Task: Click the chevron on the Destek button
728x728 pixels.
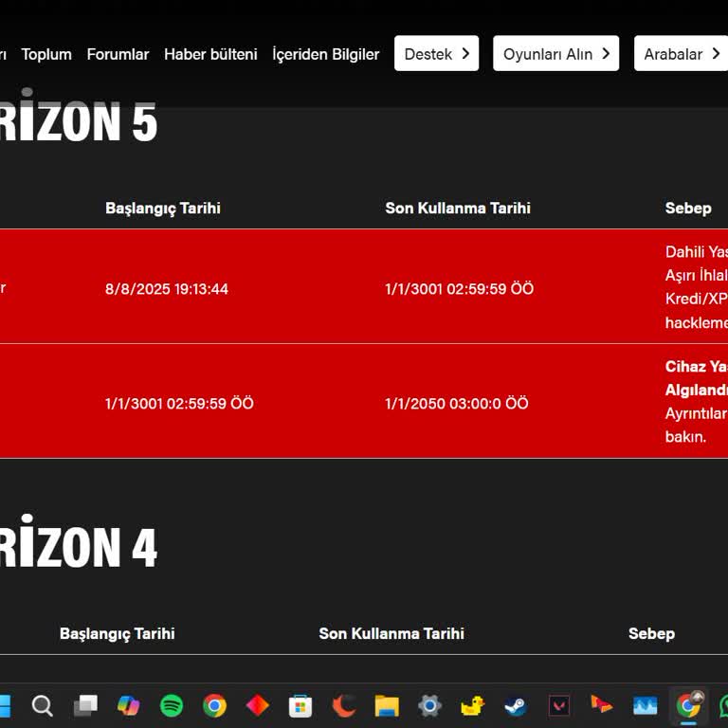Action: [x=465, y=53]
